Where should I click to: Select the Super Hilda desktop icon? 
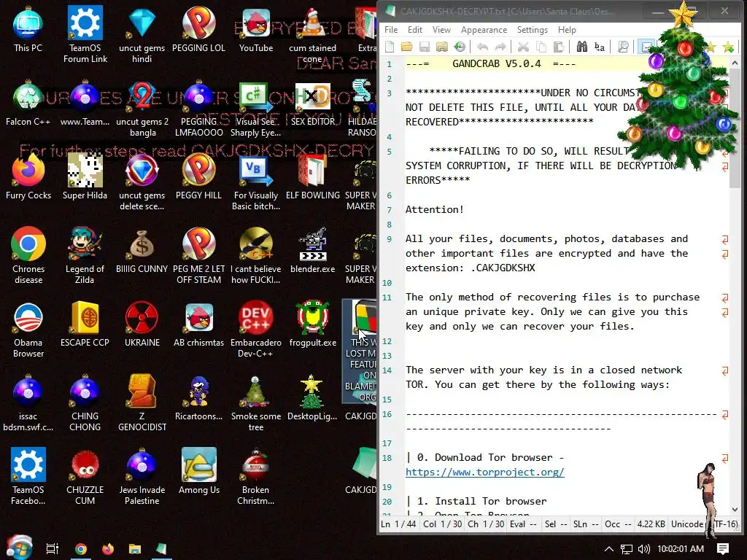[85, 177]
